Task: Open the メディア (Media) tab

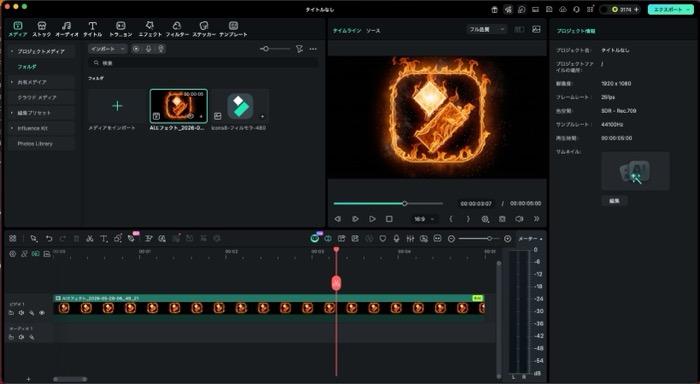Action: pyautogui.click(x=18, y=29)
